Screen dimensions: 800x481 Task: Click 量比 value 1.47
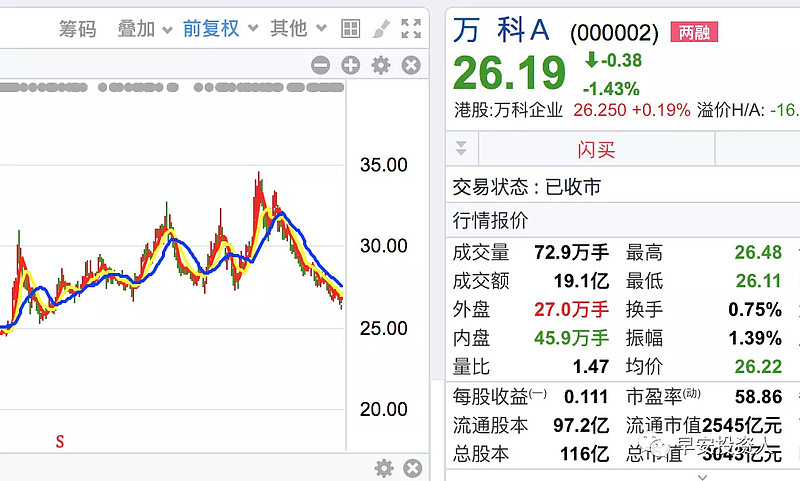click(590, 366)
